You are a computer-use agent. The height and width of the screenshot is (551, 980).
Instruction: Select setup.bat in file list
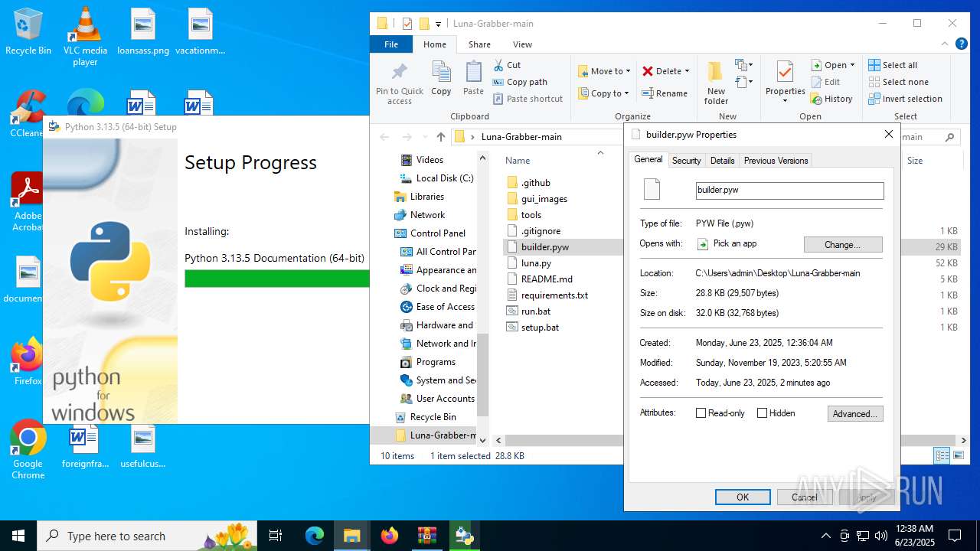tap(540, 328)
